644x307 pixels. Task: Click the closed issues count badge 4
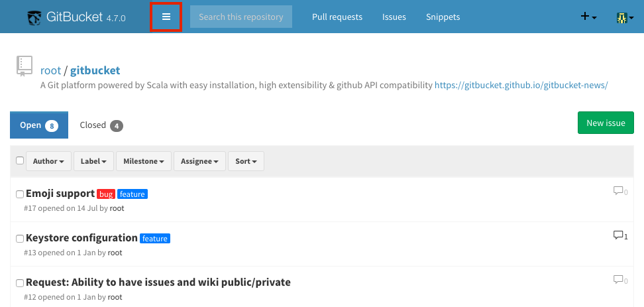[x=117, y=126]
